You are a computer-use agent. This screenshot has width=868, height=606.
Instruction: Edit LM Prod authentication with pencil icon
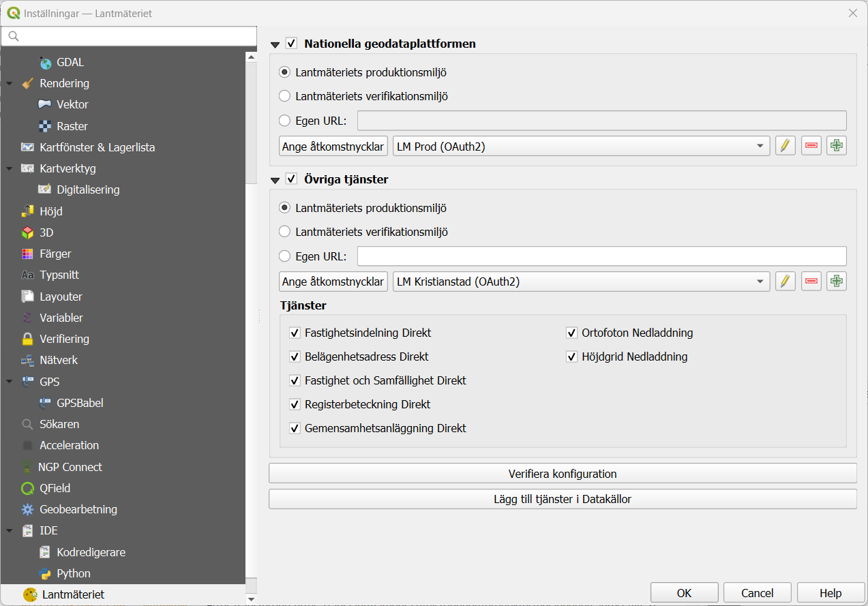(x=785, y=146)
